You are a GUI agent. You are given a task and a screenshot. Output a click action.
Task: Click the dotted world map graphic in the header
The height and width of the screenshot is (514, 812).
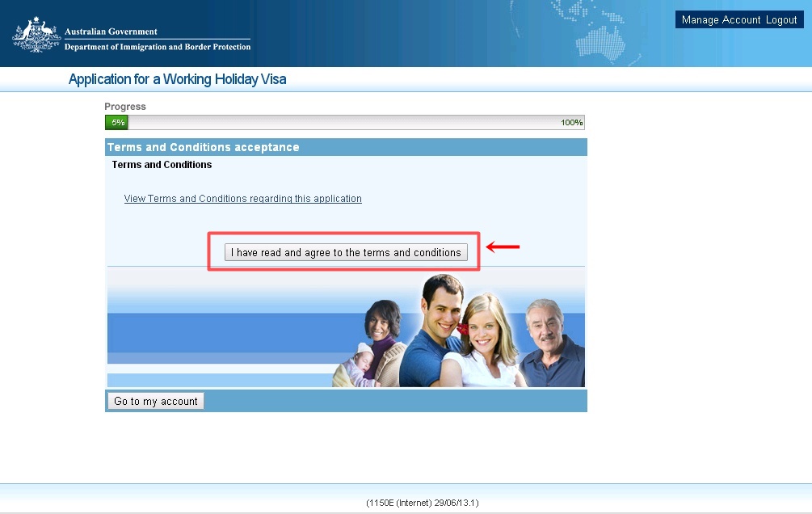598,28
